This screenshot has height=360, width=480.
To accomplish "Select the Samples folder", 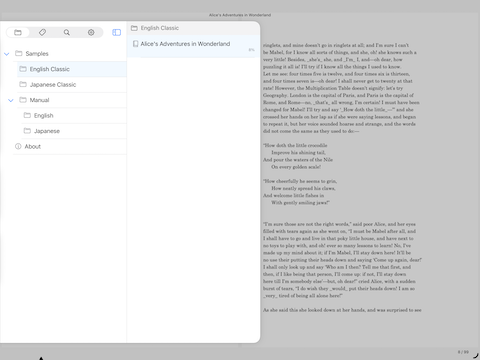I will pyautogui.click(x=70, y=54).
